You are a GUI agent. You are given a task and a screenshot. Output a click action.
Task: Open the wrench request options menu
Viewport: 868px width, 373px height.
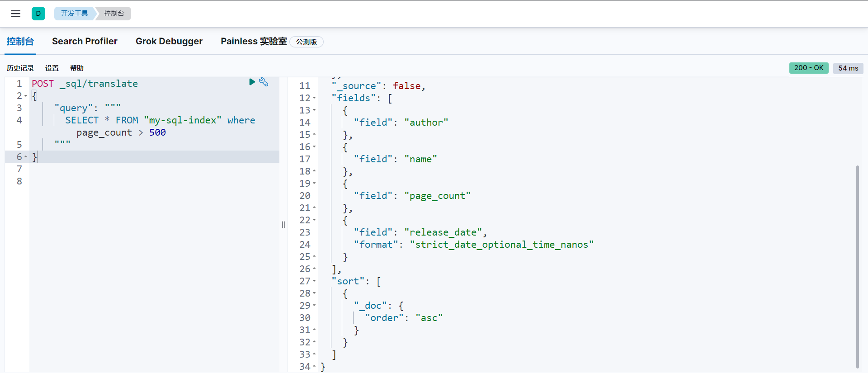coord(264,82)
